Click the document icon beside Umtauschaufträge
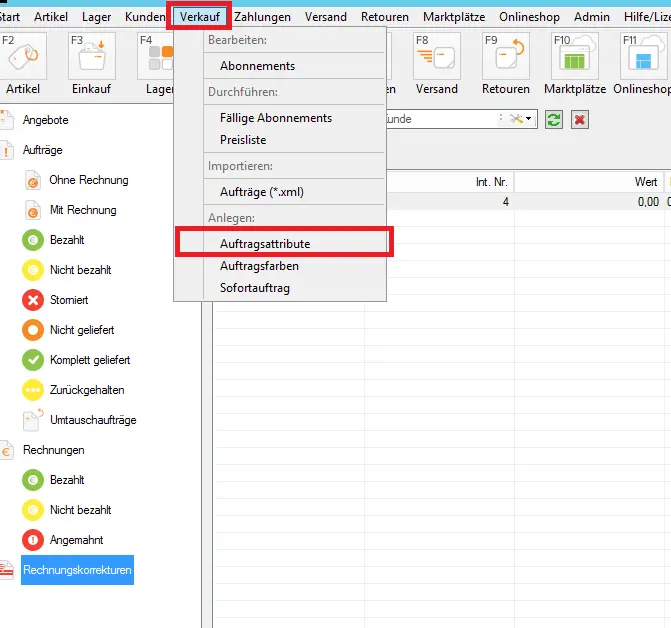 pos(33,420)
